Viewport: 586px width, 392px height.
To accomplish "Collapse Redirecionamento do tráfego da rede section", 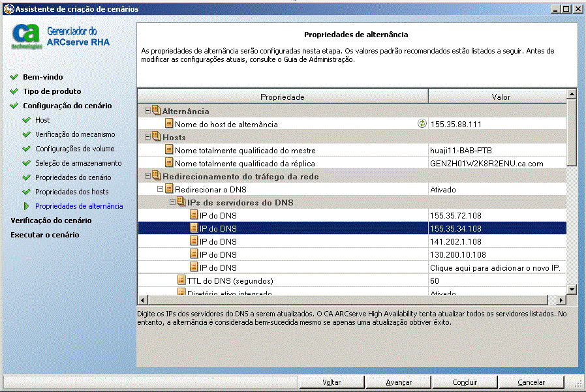I will (147, 176).
